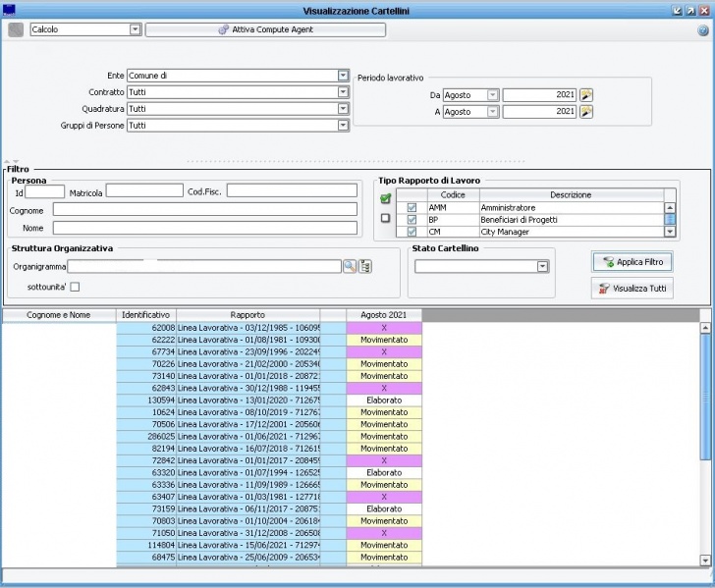Screen dimensions: 715x588
Task: Expand the Calcolo combo box
Action: click(136, 29)
